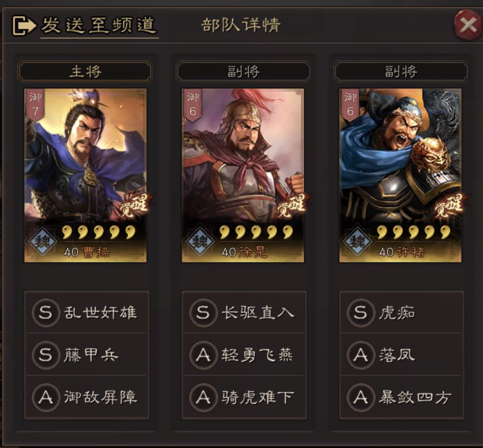Click the 觉醒 awakening stamp on 曹操
This screenshot has height=448, width=483.
point(134,204)
